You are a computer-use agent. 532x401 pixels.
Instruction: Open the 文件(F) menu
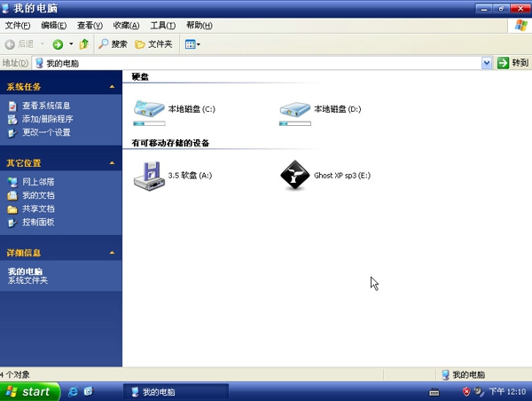(x=18, y=26)
